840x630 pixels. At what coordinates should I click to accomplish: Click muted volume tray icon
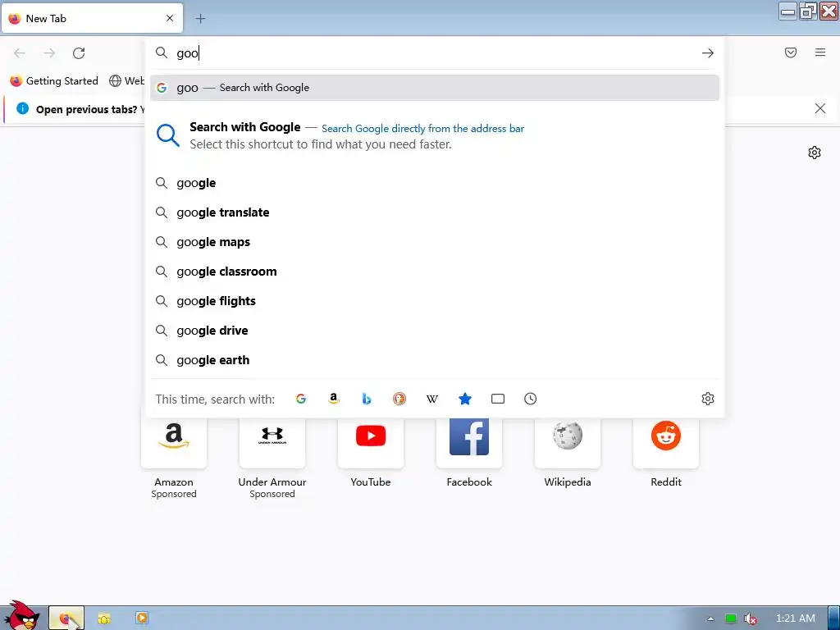tap(751, 619)
